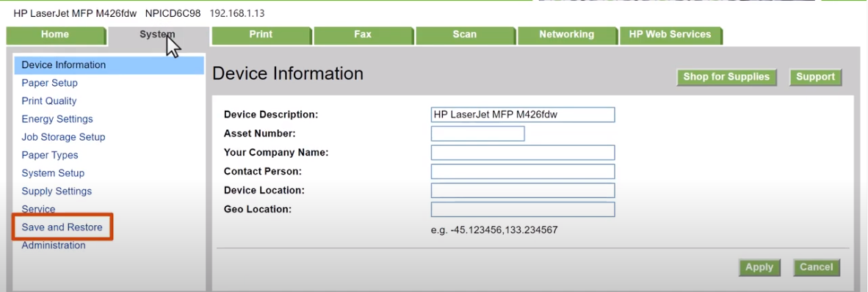
Task: Click the Device Information page heading
Action: coord(288,73)
